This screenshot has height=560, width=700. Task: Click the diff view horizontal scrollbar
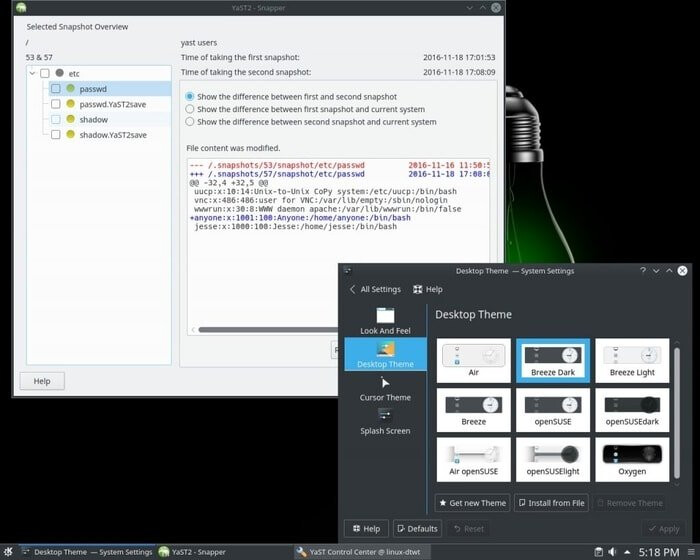tap(267, 330)
